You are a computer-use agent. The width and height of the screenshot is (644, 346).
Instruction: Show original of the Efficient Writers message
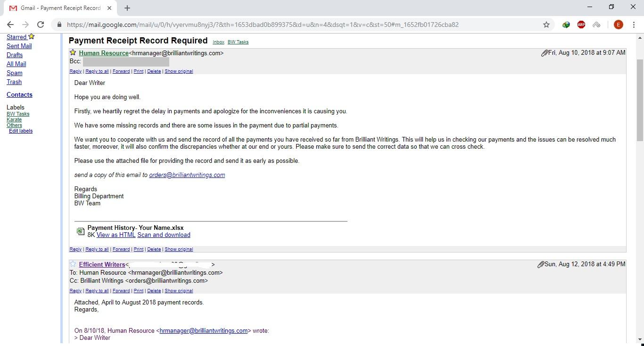pyautogui.click(x=179, y=291)
